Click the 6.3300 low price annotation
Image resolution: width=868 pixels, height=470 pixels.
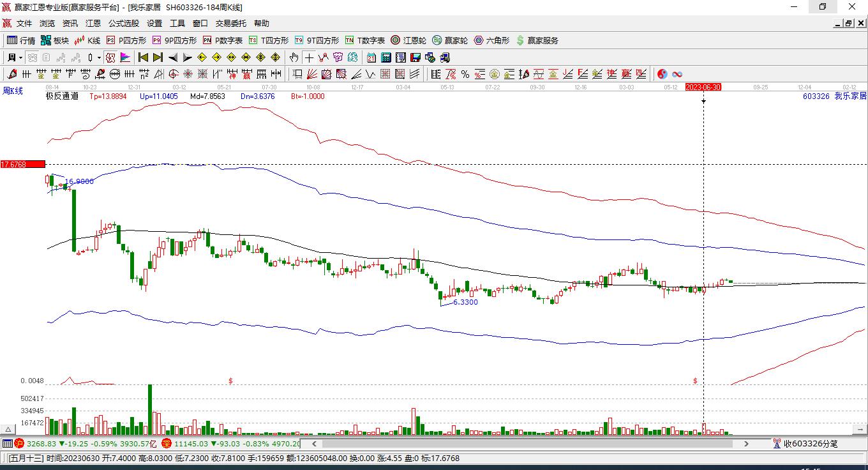465,302
